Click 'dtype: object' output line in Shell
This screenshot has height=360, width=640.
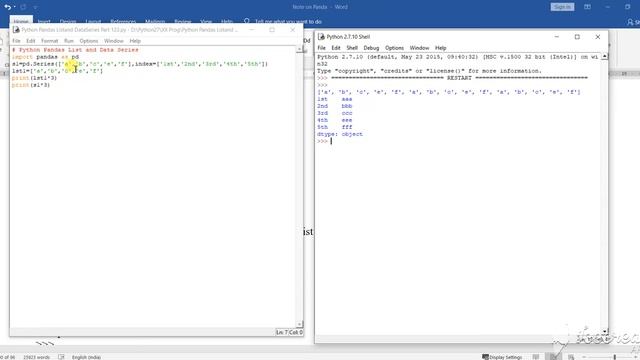(x=340, y=134)
